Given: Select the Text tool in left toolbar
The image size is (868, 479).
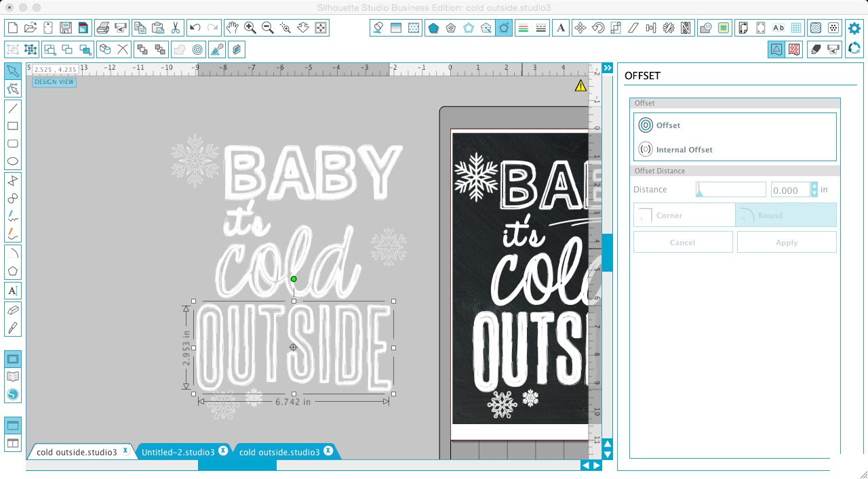Looking at the screenshot, I should (13, 291).
